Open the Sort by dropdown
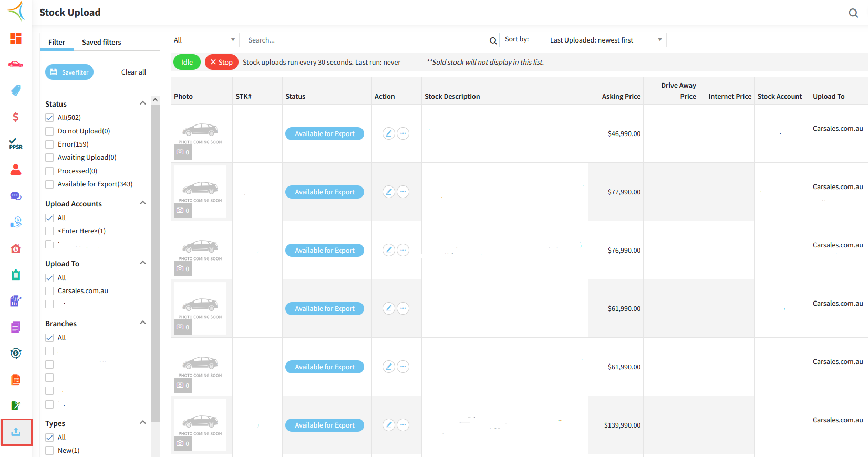Image resolution: width=868 pixels, height=457 pixels. (x=606, y=40)
